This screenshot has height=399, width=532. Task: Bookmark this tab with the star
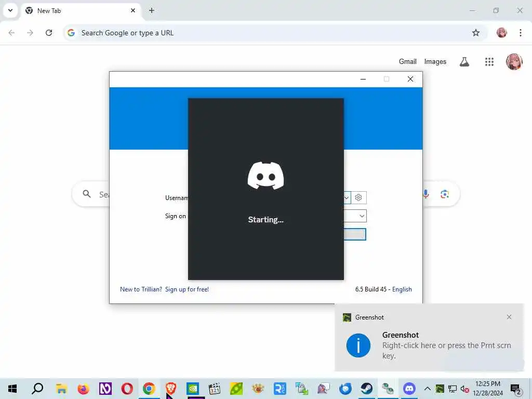coord(476,33)
